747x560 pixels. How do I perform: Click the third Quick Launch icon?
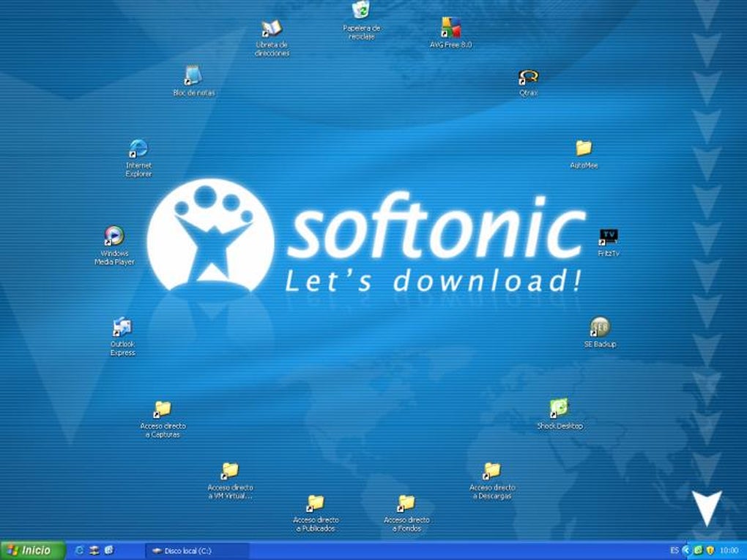pos(108,550)
